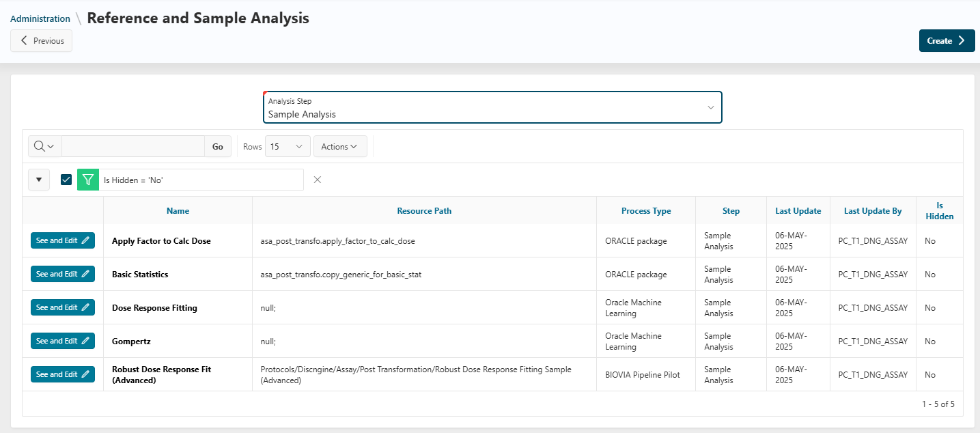This screenshot has height=433, width=980.
Task: Click the filter text Is Hidden = 'No'
Action: click(133, 180)
